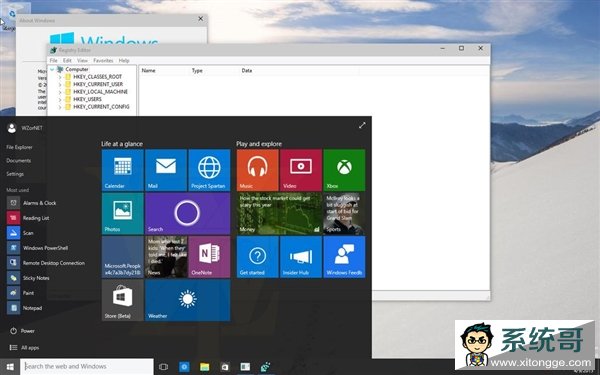This screenshot has height=375, width=600.
Task: Open the Insider Hub tile
Action: (x=301, y=257)
